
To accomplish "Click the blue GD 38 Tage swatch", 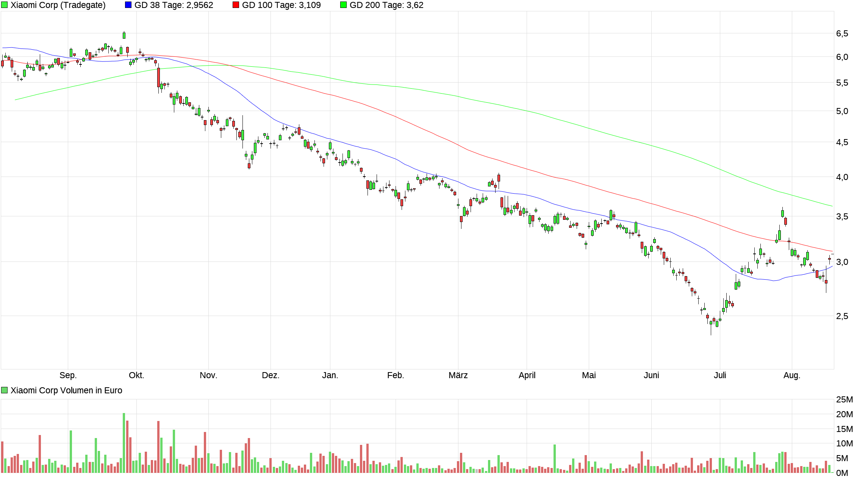I will (128, 5).
